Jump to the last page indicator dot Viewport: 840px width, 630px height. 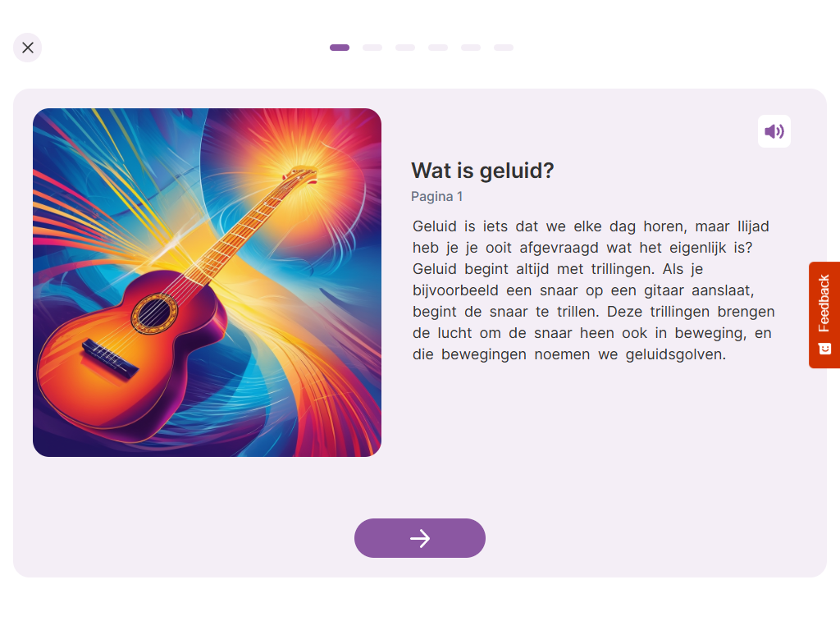[x=504, y=48]
